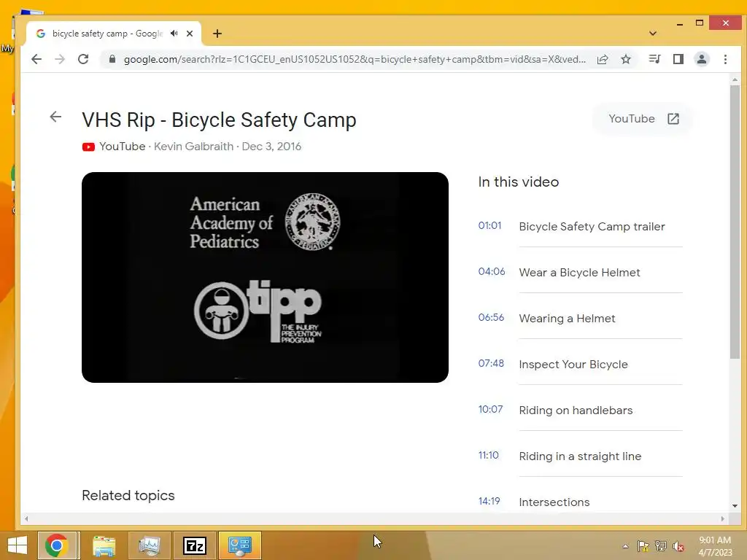747x560 pixels.
Task: Open the media control icon in toolbar
Action: click(x=654, y=59)
